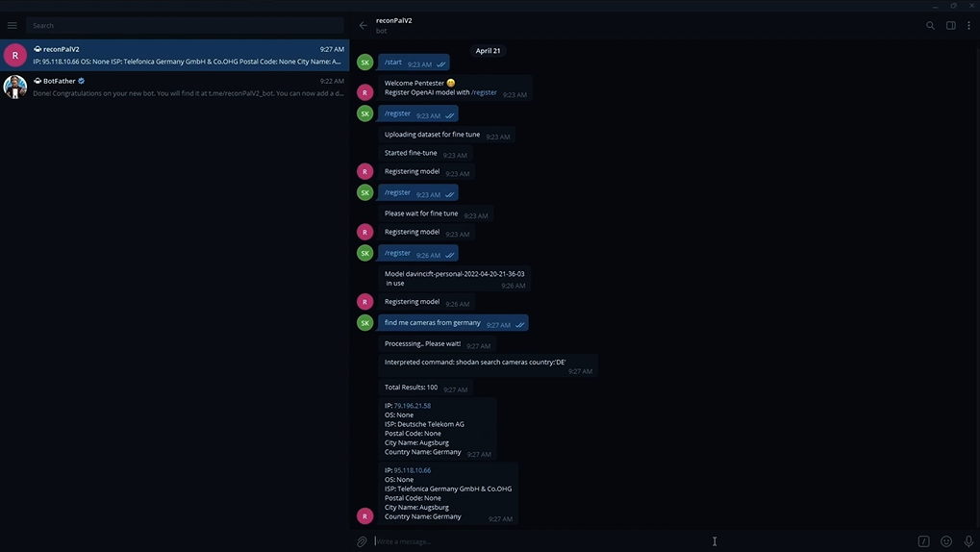This screenshot has height=552, width=980.
Task: Attach a file with the paperclip icon
Action: coord(362,541)
